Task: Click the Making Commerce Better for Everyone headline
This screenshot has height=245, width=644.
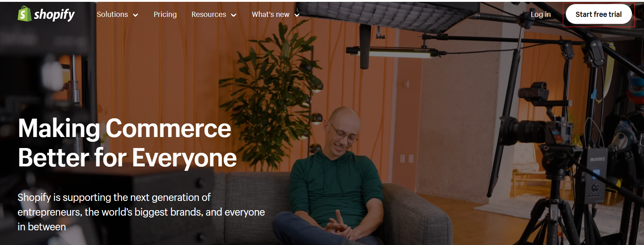Action: [127, 143]
